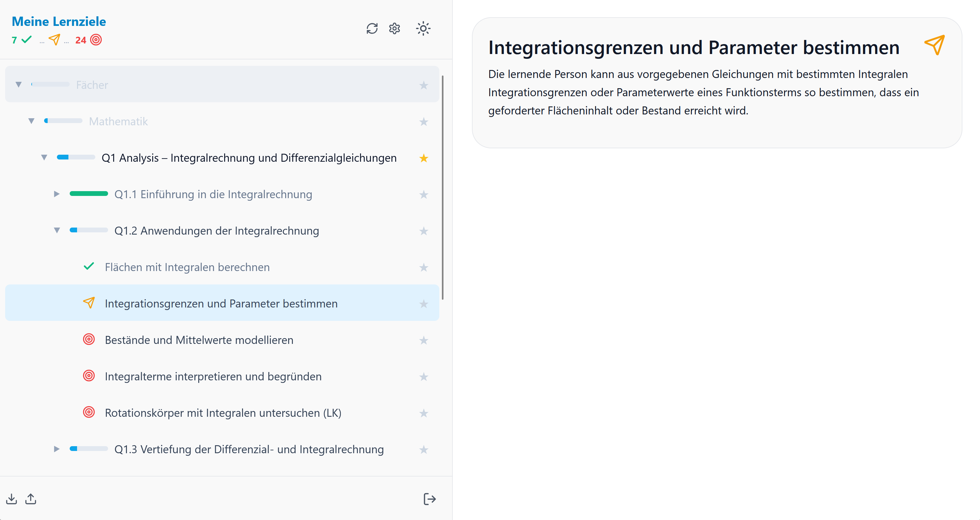The image size is (980, 520).
Task: Star the learning goal Integrationsgrenzen und Parameter bestimmen
Action: click(424, 304)
